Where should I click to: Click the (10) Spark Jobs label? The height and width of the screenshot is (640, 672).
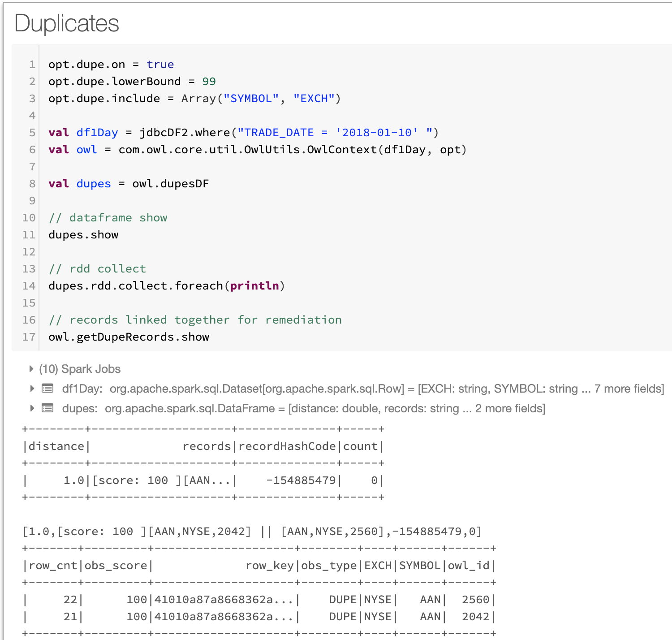(x=80, y=369)
